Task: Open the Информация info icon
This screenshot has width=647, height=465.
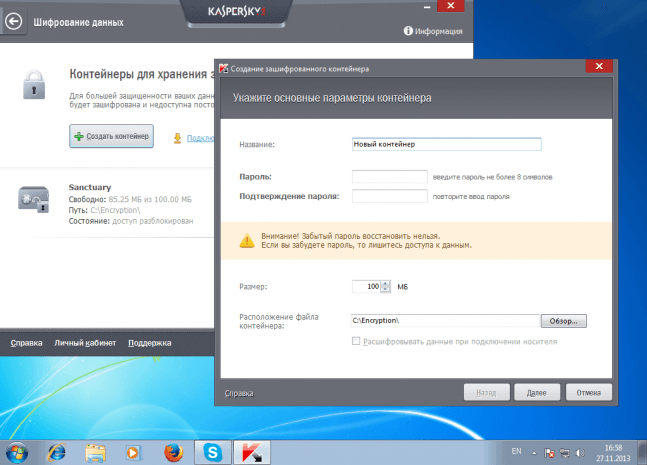Action: [408, 31]
